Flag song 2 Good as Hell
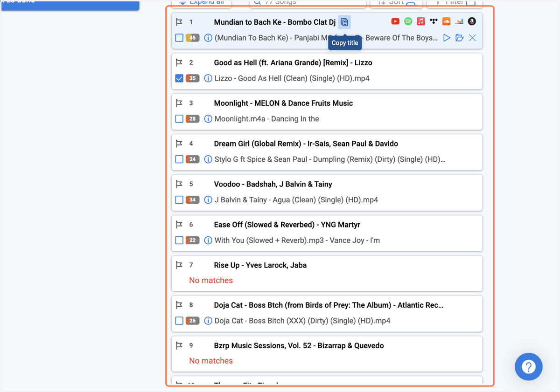The image size is (560, 392). [x=179, y=62]
